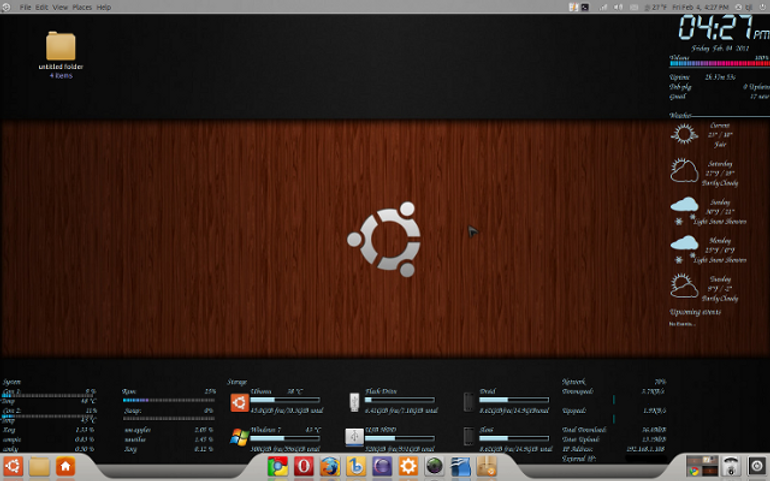The height and width of the screenshot is (481, 770).
Task: Click the 27°F weather applet in panel
Action: coord(656,7)
